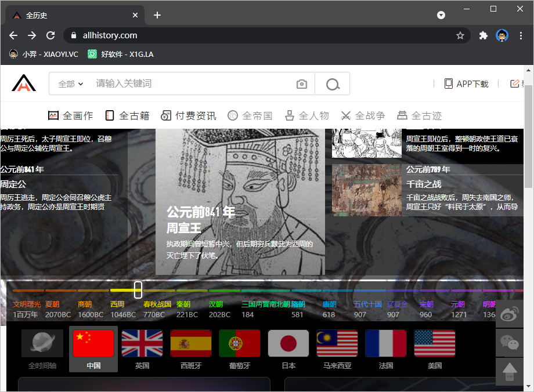The image size is (534, 392).
Task: Select the 英国 flag
Action: 142,343
